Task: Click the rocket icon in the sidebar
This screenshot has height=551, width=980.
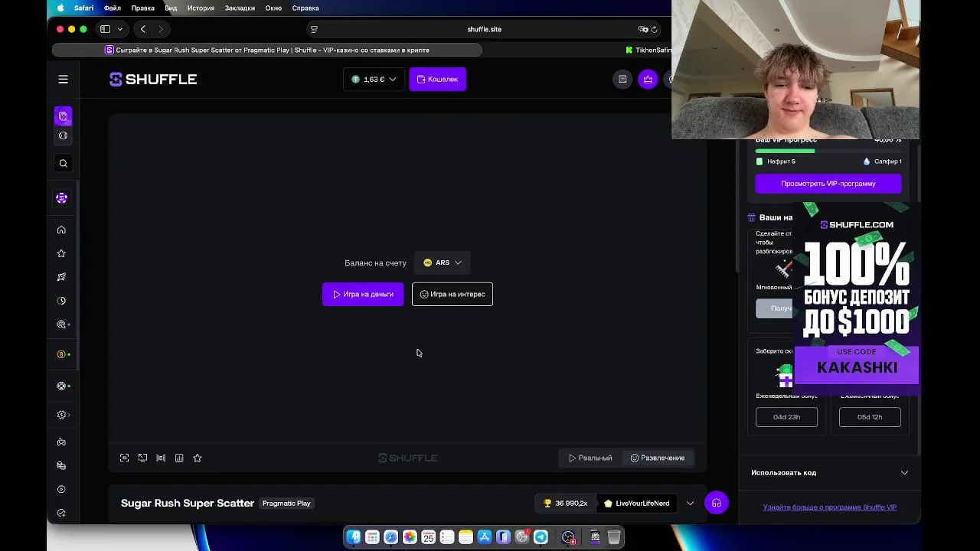Action: click(62, 277)
